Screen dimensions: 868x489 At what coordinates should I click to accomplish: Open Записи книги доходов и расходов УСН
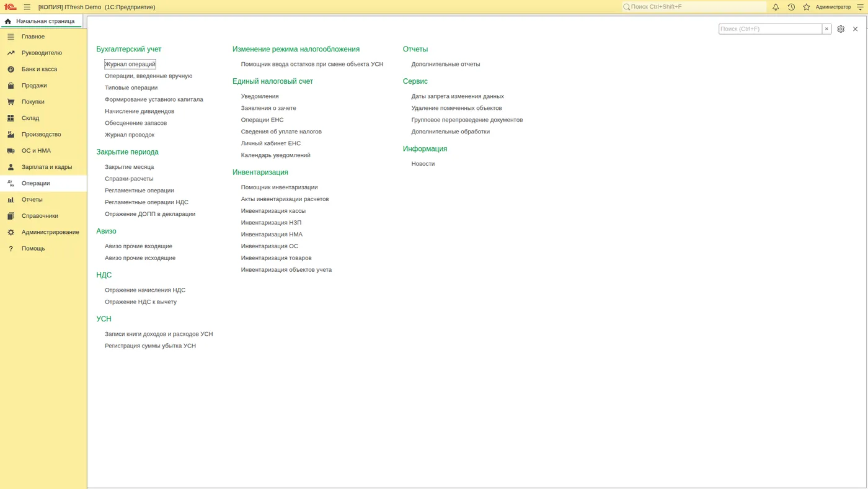pyautogui.click(x=159, y=334)
